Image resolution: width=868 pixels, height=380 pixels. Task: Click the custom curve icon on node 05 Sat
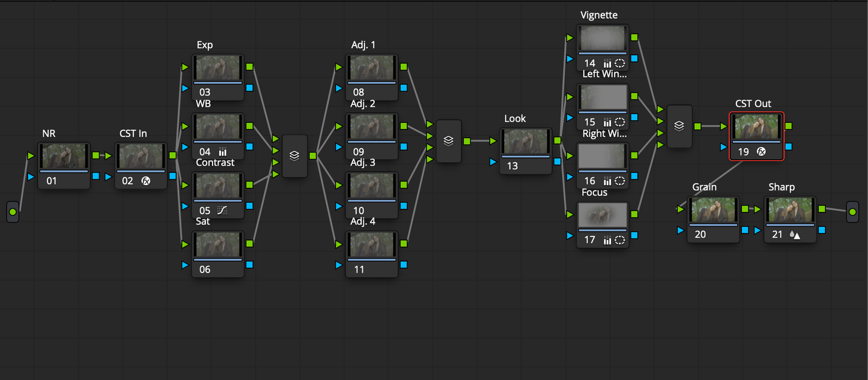[x=222, y=210]
